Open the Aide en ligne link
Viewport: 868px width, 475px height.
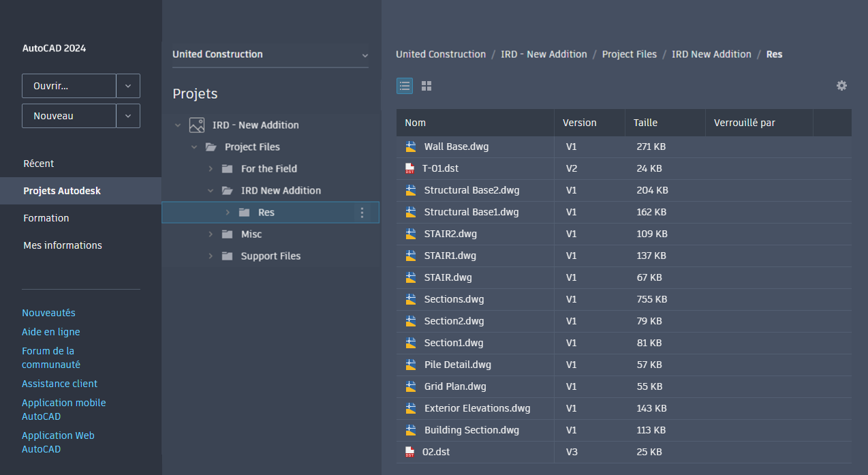[51, 332]
